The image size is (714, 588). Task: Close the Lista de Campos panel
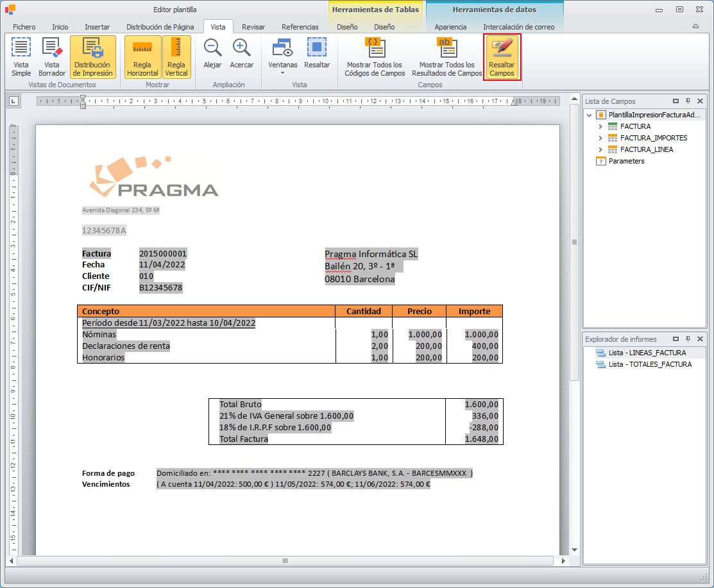[x=701, y=101]
